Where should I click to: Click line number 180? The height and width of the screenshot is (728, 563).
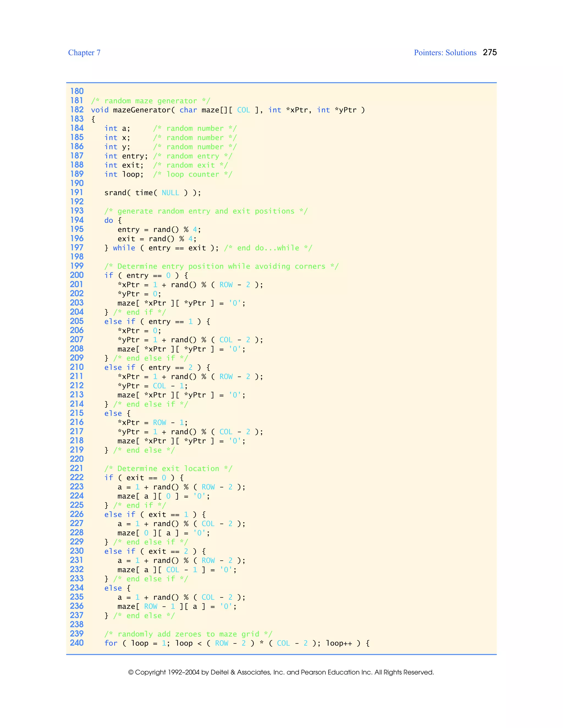point(77,91)
